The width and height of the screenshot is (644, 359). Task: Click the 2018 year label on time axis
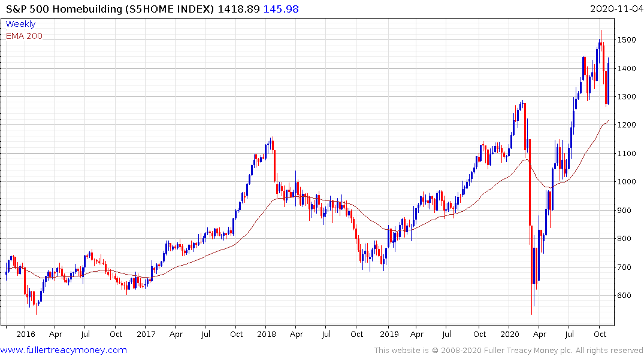point(267,334)
